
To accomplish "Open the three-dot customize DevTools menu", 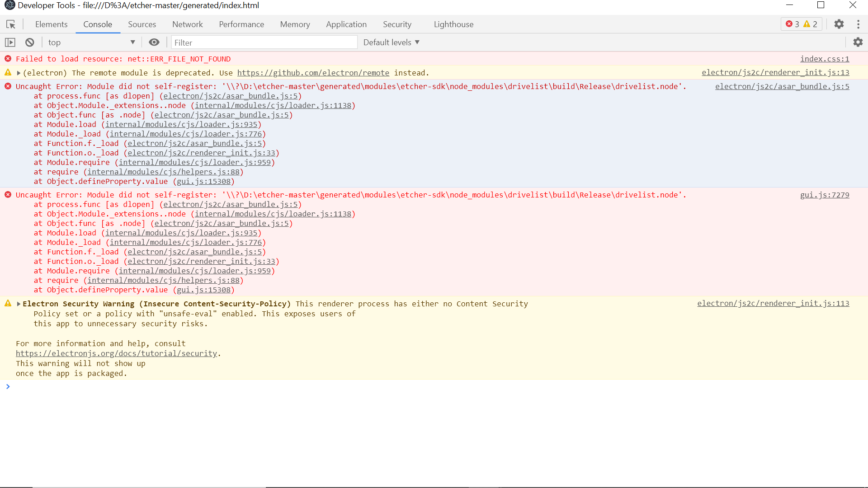I will tap(859, 24).
